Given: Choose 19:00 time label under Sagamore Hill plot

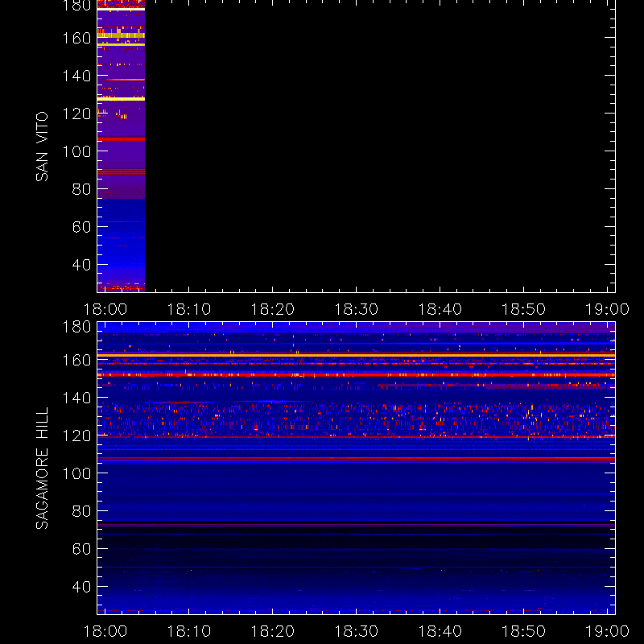Looking at the screenshot, I should click(x=607, y=631).
